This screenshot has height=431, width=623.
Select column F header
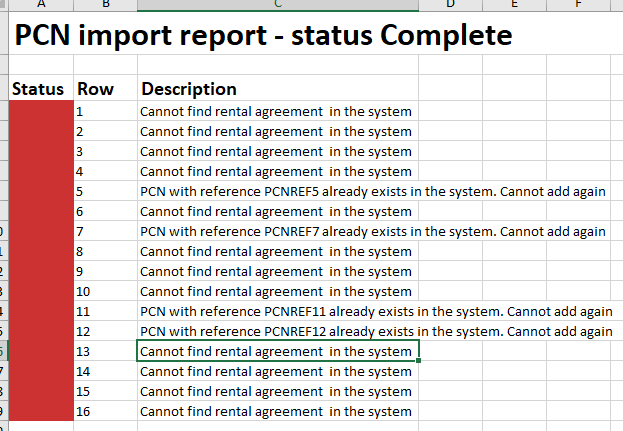tap(578, 5)
